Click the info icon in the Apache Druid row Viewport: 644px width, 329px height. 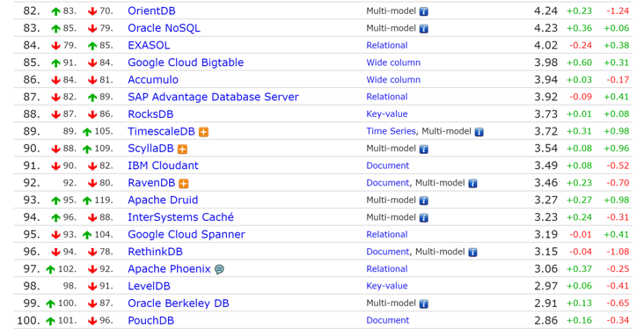coord(424,201)
